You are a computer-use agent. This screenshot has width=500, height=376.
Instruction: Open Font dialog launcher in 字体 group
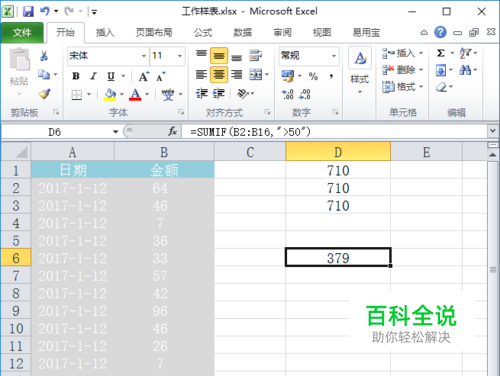coord(181,112)
